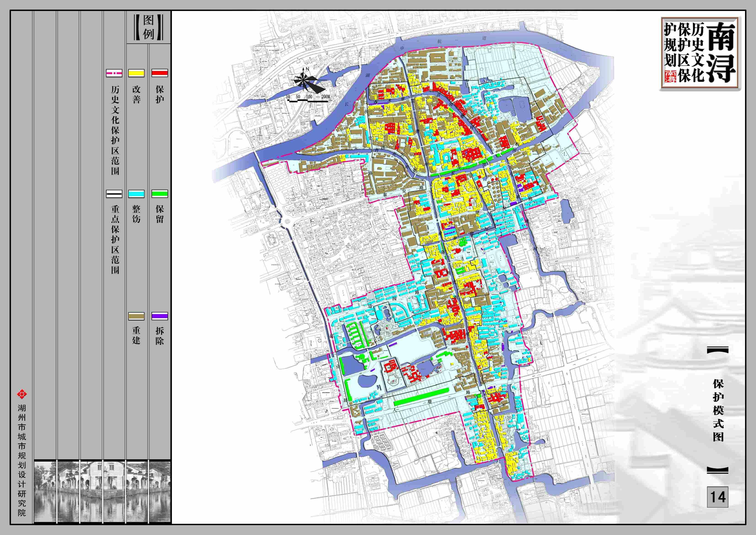Click the long green bar building by 人瑞路

click(x=421, y=397)
